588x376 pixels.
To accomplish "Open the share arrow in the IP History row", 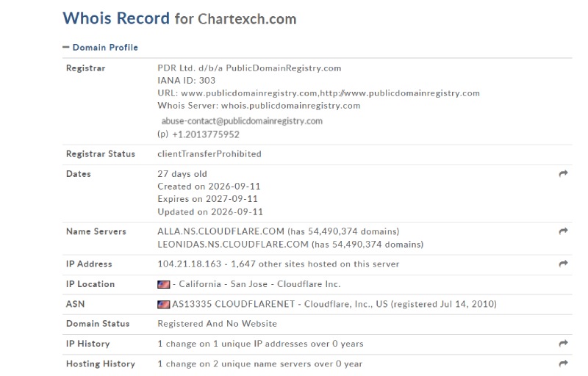I will 563,344.
